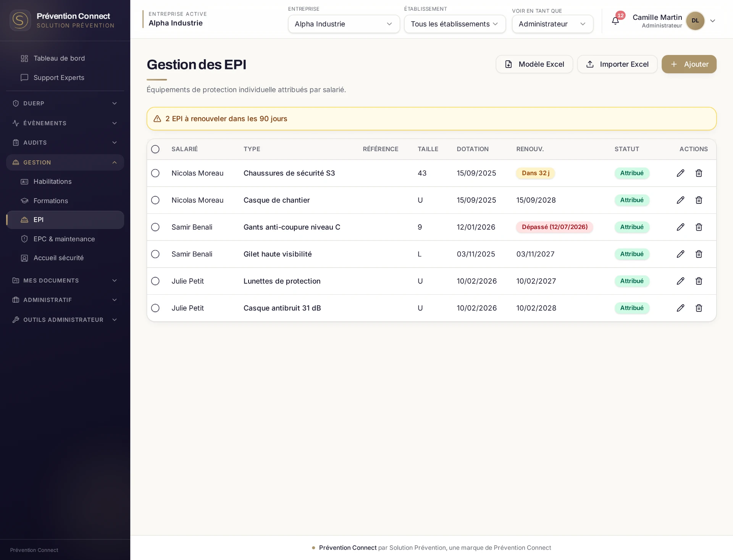Sort by Dotation column header
The height and width of the screenshot is (560, 733).
tap(473, 149)
